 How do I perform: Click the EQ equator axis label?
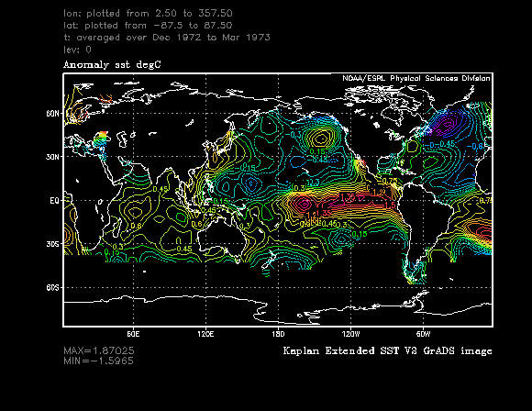pos(54,201)
